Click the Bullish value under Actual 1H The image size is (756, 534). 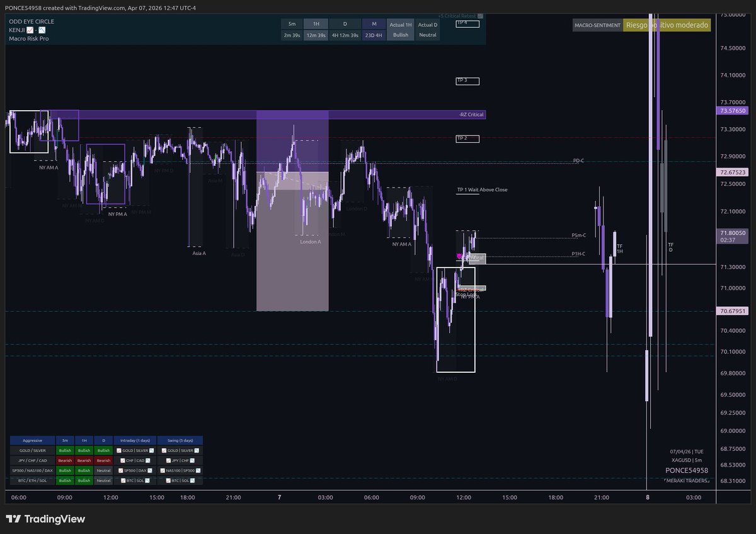click(401, 35)
